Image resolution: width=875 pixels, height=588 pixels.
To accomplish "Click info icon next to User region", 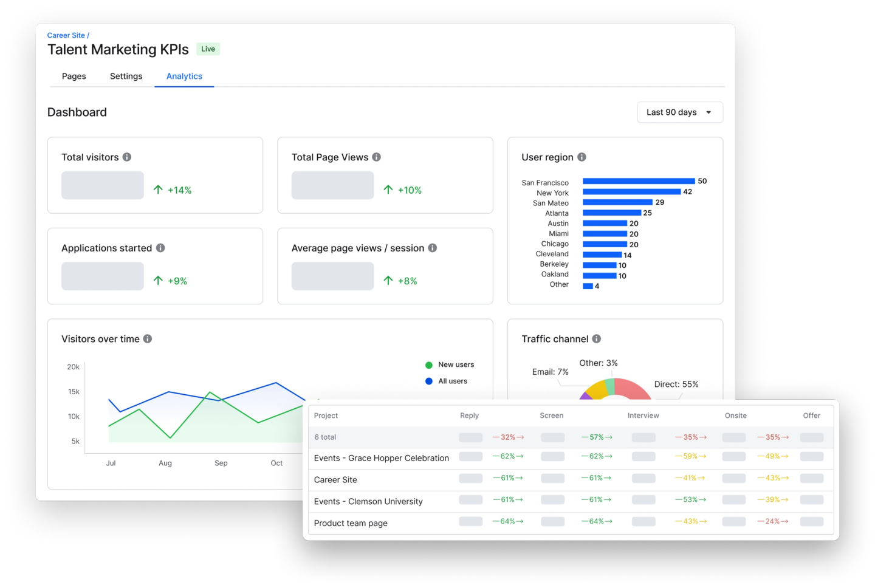I will coord(582,157).
